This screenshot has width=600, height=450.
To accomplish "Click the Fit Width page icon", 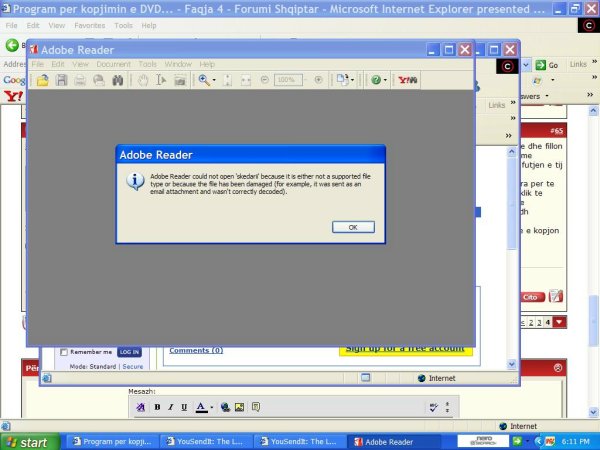I will tap(246, 80).
